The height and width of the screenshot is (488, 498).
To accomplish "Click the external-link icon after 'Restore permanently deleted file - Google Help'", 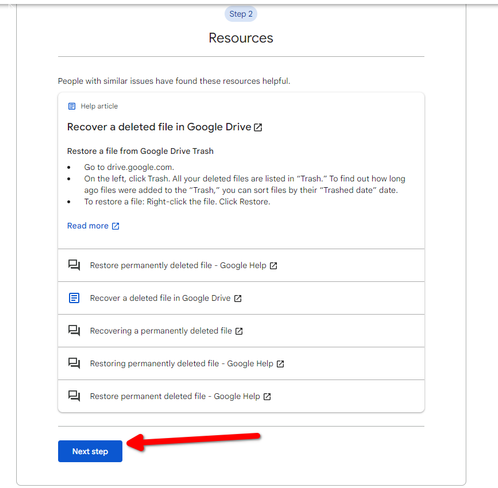I will point(273,266).
